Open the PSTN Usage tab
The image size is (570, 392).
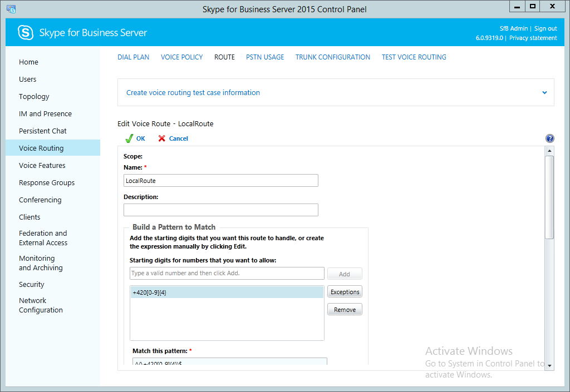coord(265,57)
